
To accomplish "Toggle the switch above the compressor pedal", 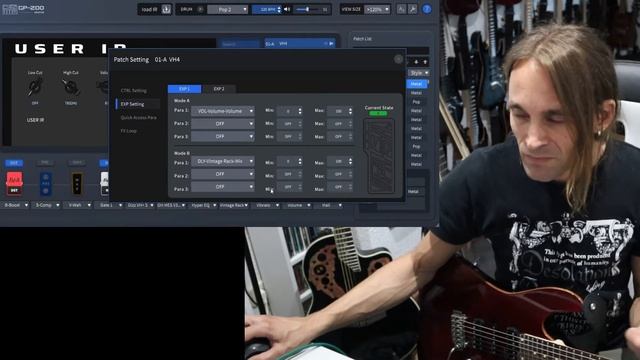I will [x=45, y=163].
